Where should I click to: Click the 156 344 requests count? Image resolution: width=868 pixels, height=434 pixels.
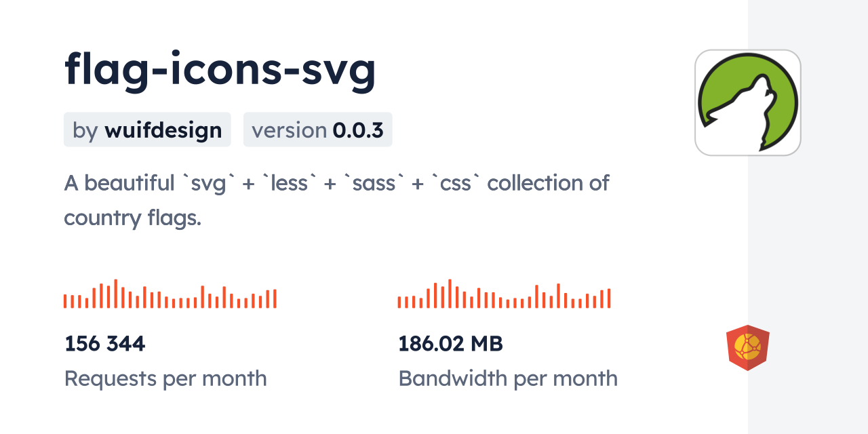tap(105, 344)
